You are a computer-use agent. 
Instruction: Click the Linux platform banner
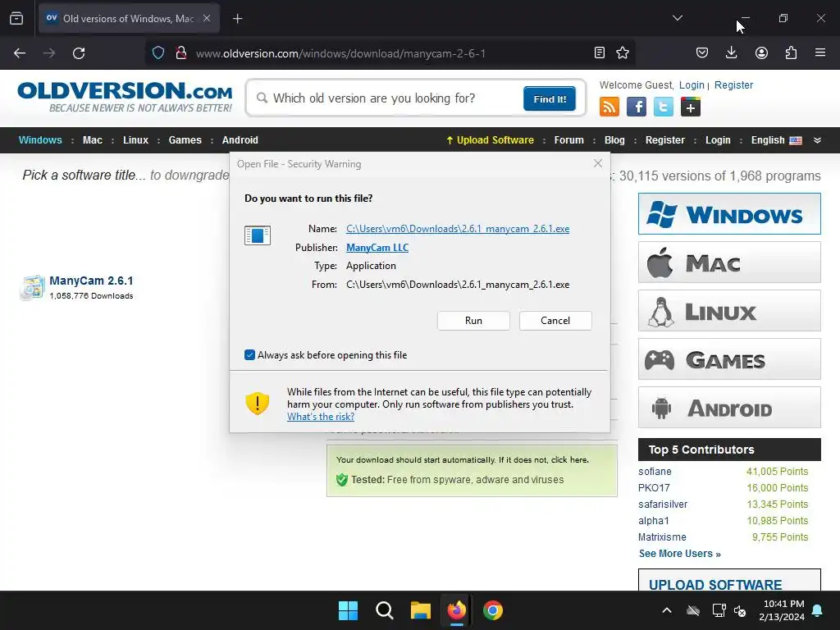[x=729, y=311]
